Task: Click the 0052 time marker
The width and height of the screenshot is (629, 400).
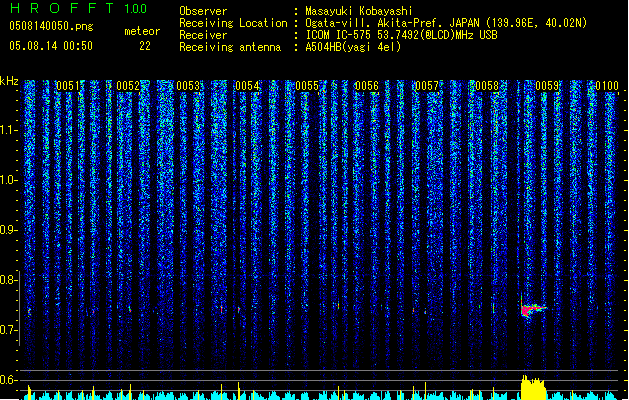Action: pyautogui.click(x=128, y=85)
